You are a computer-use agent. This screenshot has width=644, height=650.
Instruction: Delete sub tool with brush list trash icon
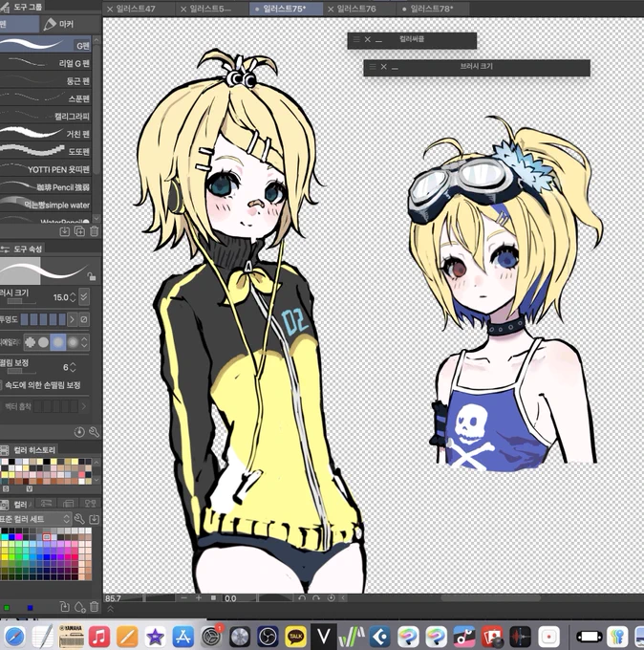94,231
